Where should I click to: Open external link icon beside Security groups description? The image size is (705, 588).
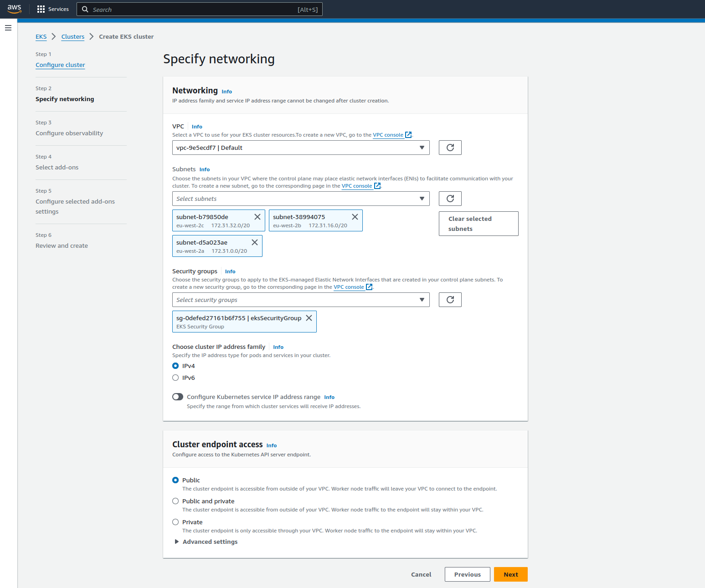(x=369, y=287)
